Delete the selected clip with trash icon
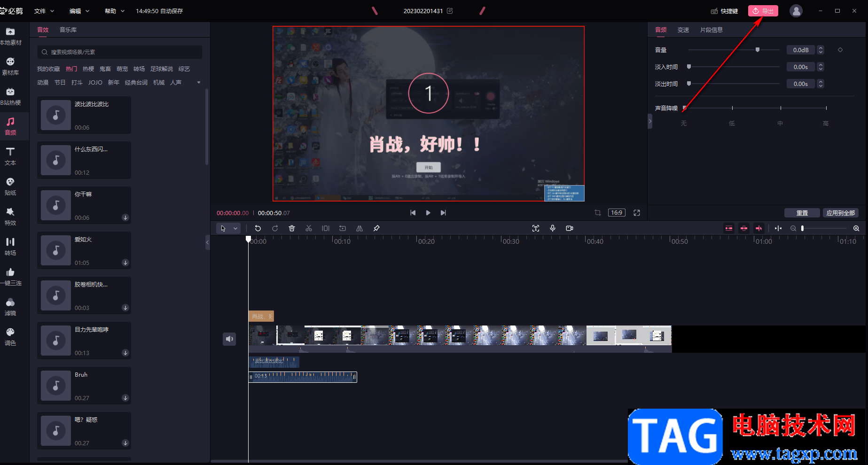 point(292,228)
